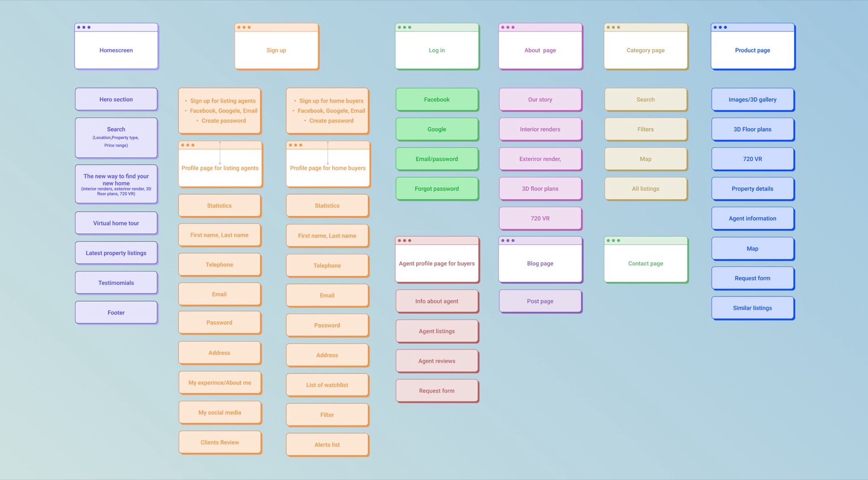Select the Homescreen page card
Image resolution: width=868 pixels, height=480 pixels.
coord(116,46)
